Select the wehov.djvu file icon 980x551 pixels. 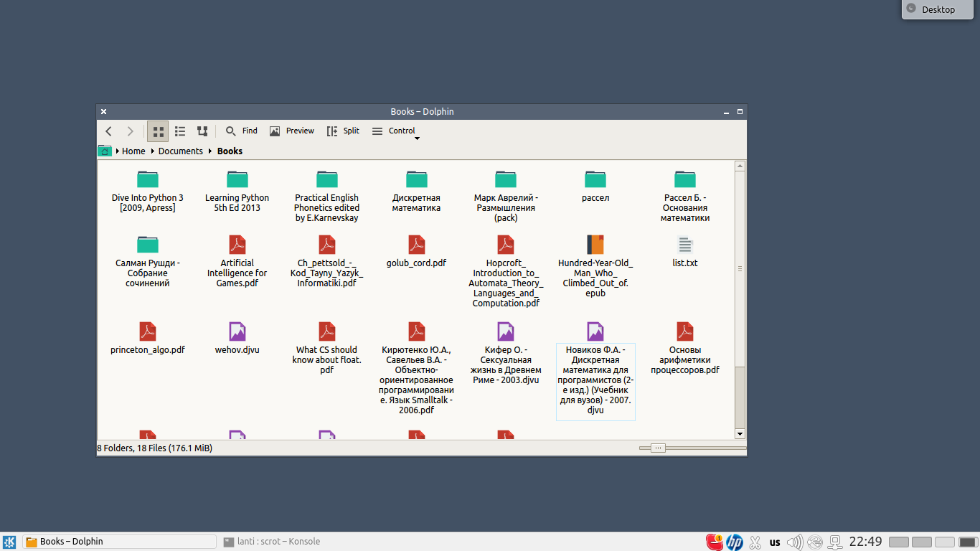[237, 331]
